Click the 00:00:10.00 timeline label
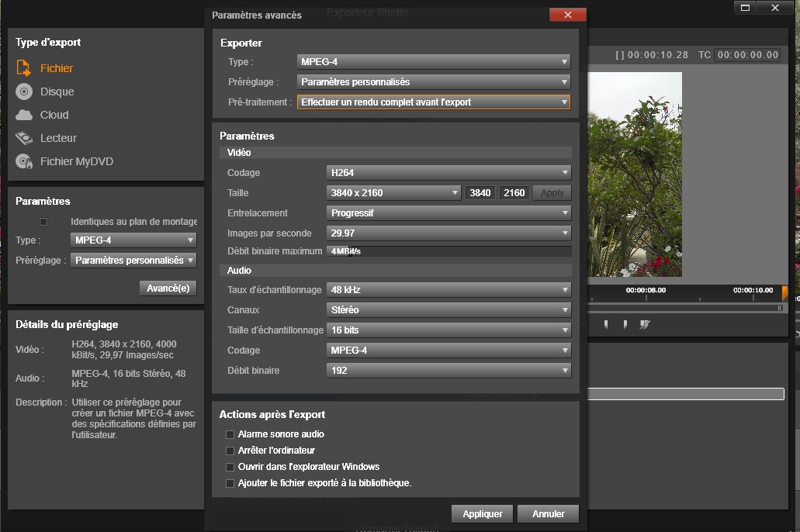800x532 pixels. [753, 290]
